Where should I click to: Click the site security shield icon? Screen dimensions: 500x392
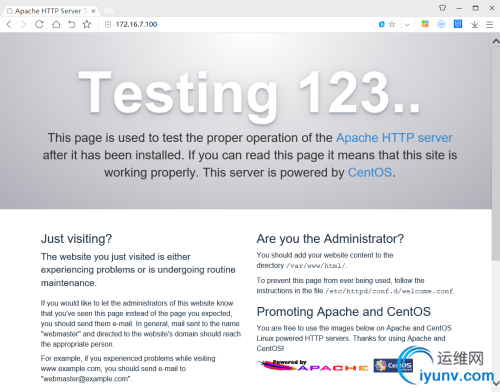pos(108,24)
